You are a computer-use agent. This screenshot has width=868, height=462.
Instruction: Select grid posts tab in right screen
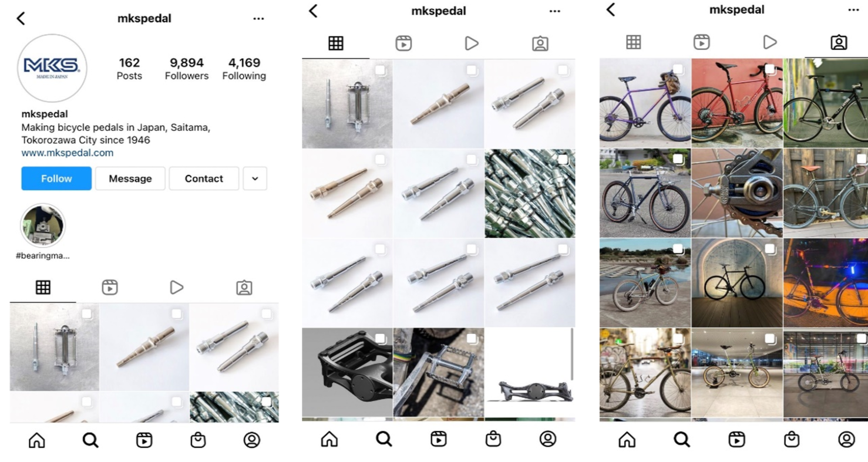pyautogui.click(x=633, y=42)
